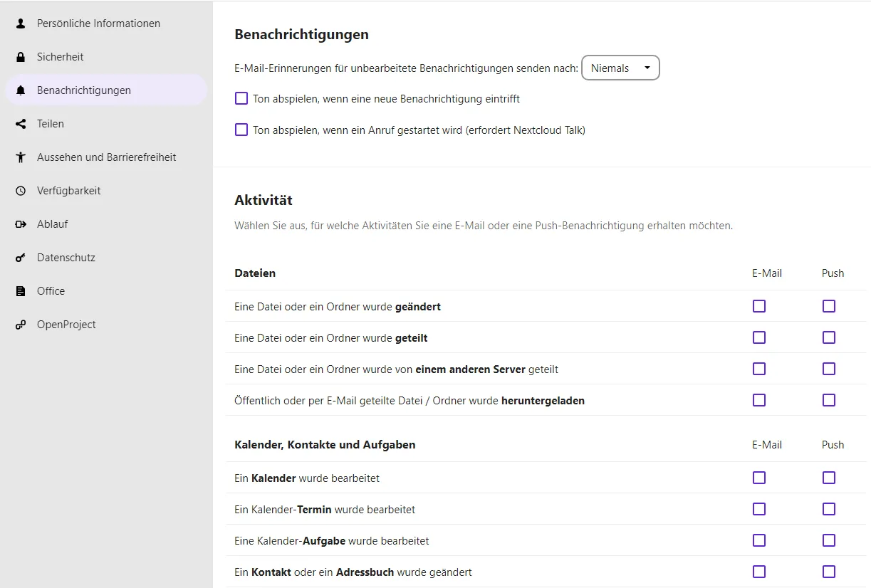The image size is (871, 588).
Task: Click the Aktivität section heading
Action: pyautogui.click(x=264, y=200)
